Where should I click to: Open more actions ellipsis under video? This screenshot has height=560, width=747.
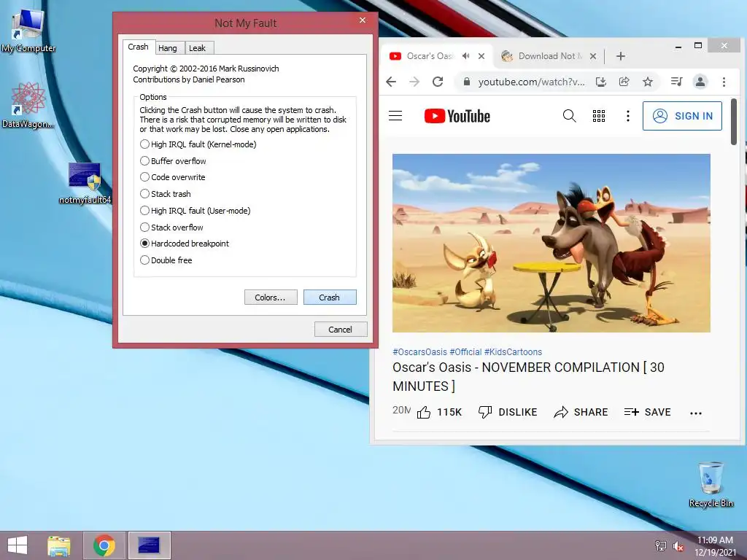point(696,413)
